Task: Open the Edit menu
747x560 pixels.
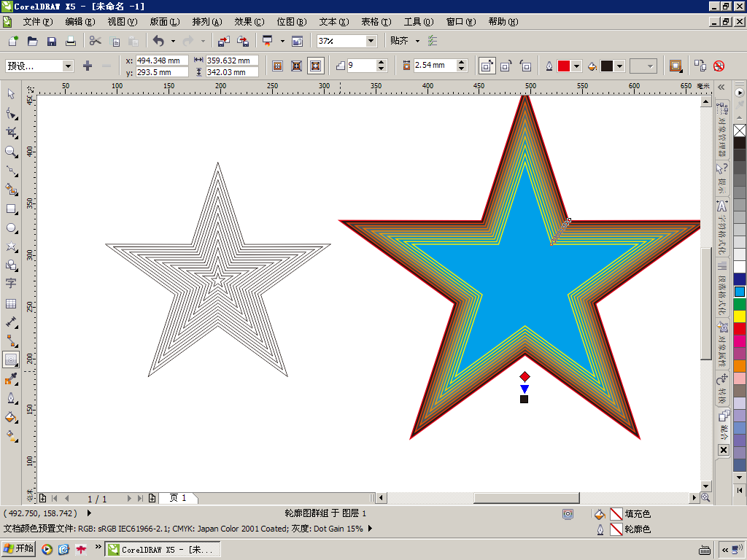Action: click(x=80, y=21)
